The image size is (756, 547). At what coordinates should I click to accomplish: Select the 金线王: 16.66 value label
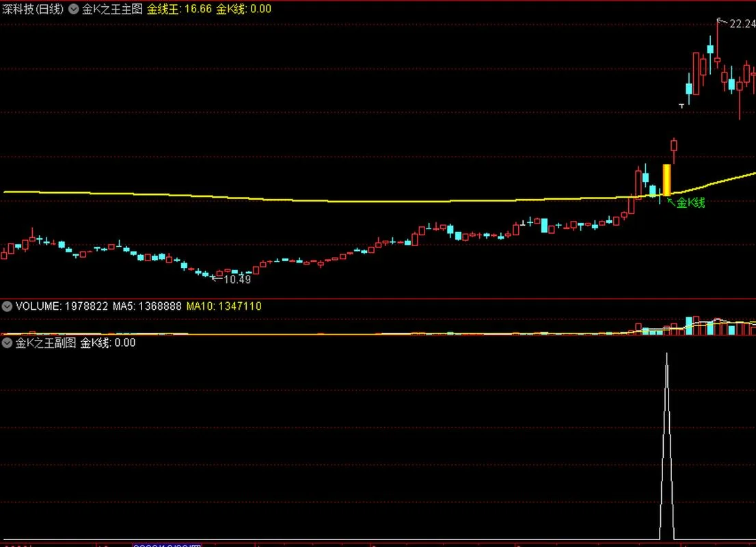[179, 9]
